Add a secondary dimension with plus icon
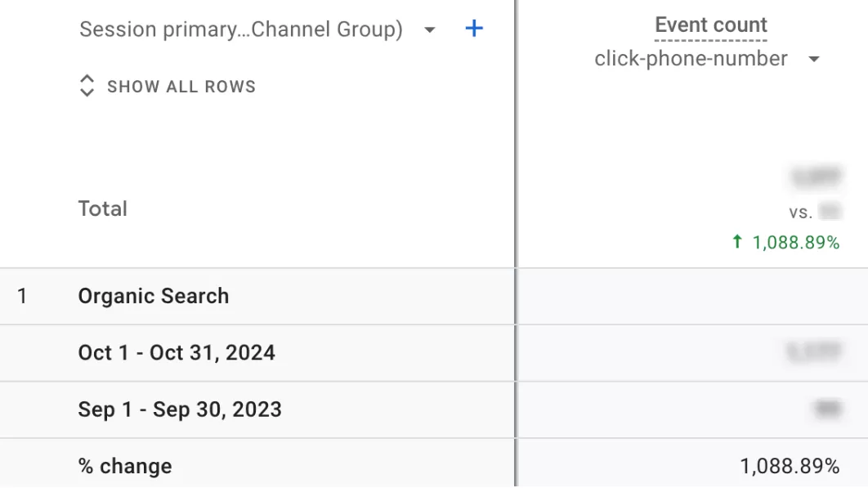The width and height of the screenshot is (868, 488). 474,29
